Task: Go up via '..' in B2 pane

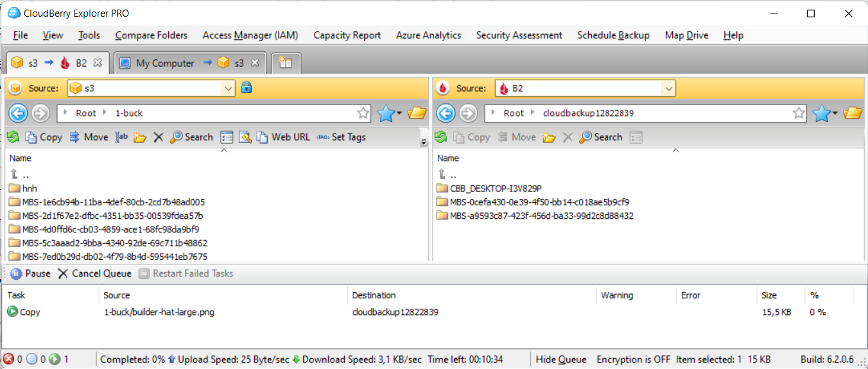Action: [x=447, y=175]
